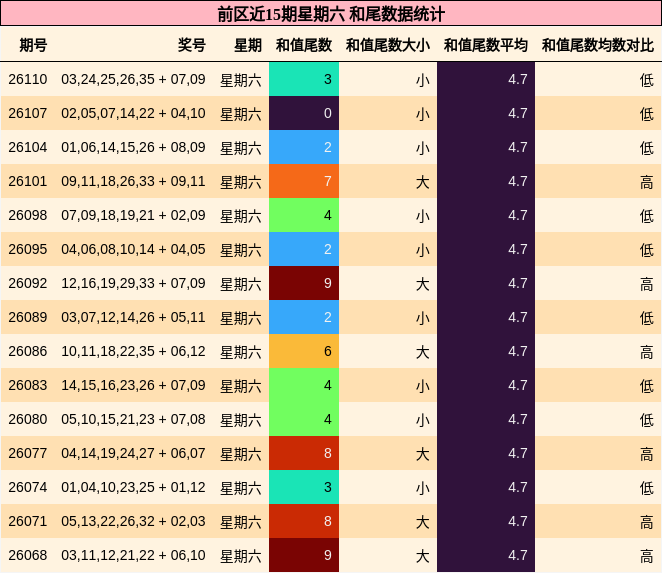Click winning numbers 14,15,16,23,26 + 07,09
Screen dimensions: 662x573
[x=133, y=385]
